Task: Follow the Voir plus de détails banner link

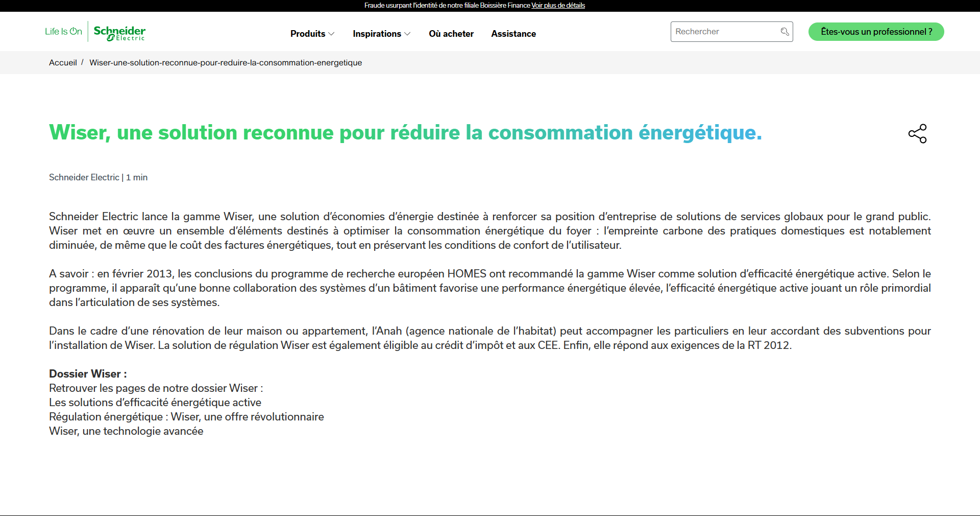Action: click(558, 6)
